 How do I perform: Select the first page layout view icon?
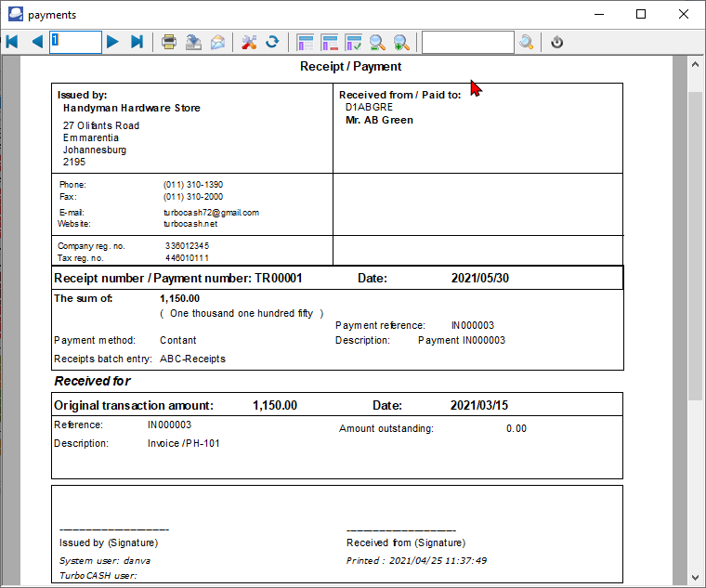coord(306,42)
